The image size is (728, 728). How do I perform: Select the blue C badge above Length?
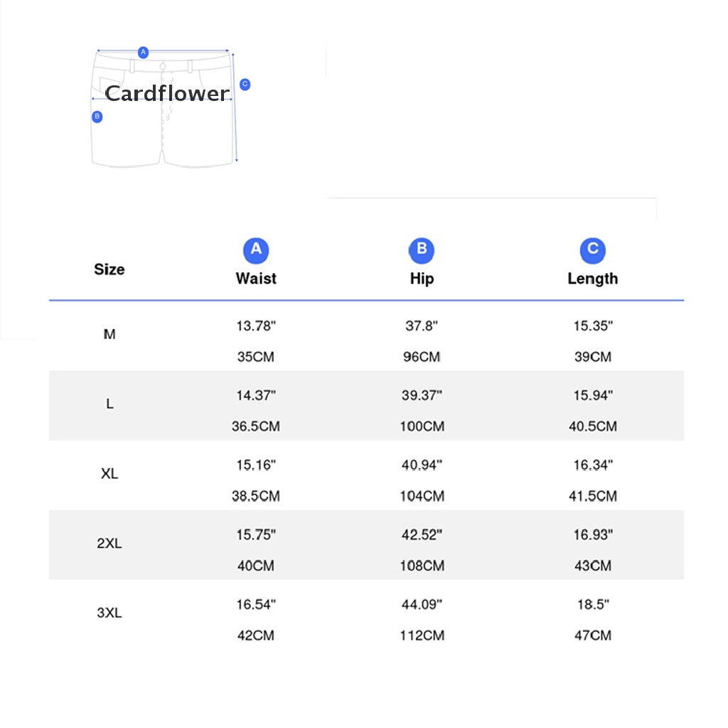(592, 250)
